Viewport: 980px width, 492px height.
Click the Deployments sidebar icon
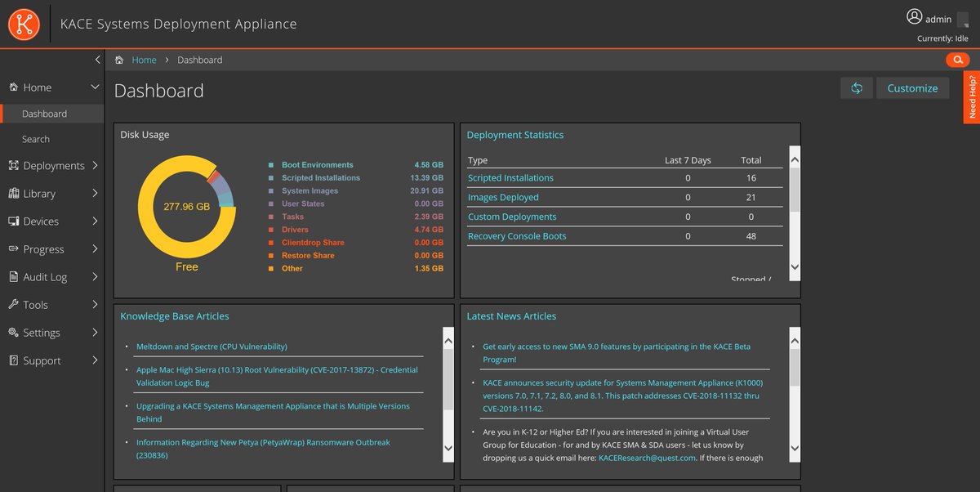point(14,165)
